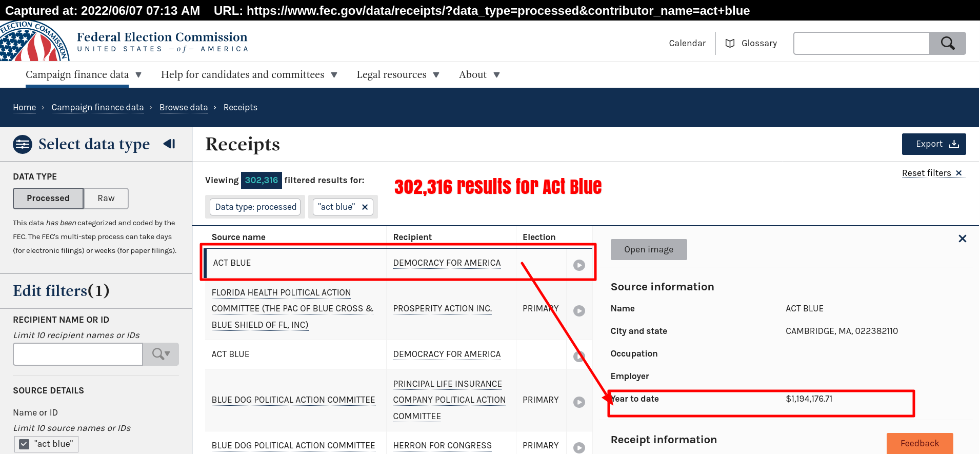Image resolution: width=980 pixels, height=454 pixels.
Task: Click the $1,194,176.71 year to date value
Action: click(x=809, y=399)
